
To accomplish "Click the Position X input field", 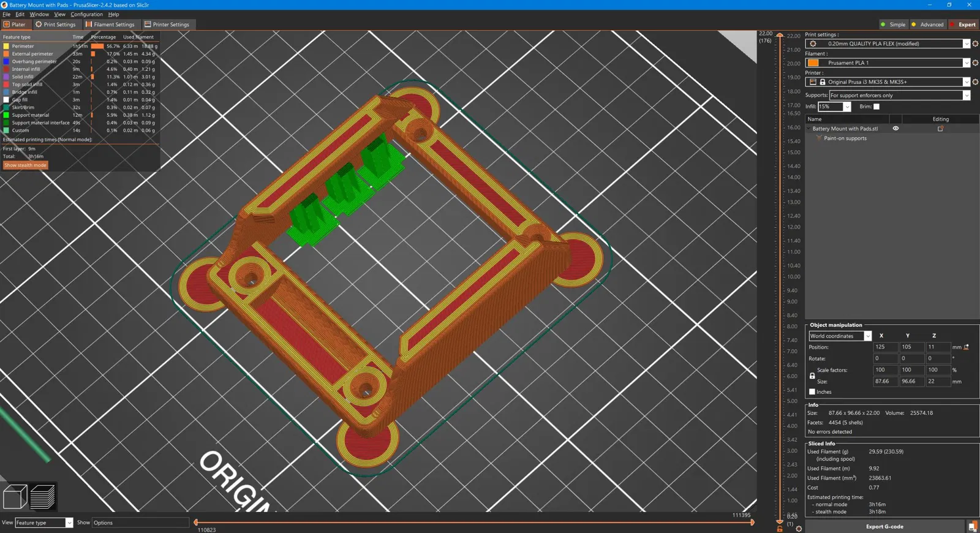I will pyautogui.click(x=885, y=347).
